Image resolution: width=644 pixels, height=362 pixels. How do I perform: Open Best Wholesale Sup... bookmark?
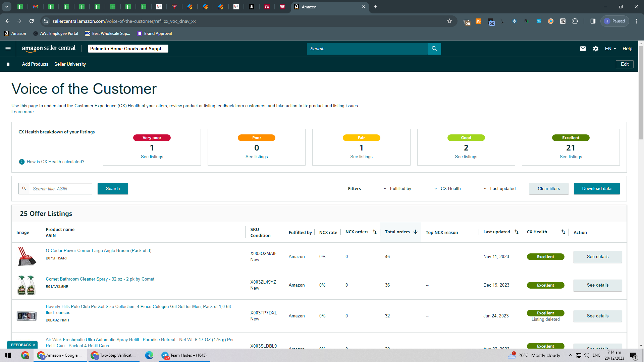[x=107, y=34]
